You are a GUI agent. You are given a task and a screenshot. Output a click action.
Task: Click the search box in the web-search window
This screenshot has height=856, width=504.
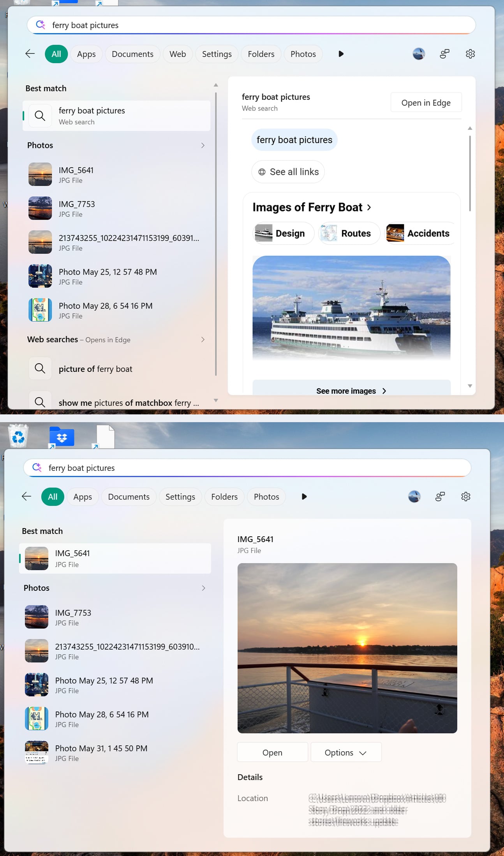point(251,25)
